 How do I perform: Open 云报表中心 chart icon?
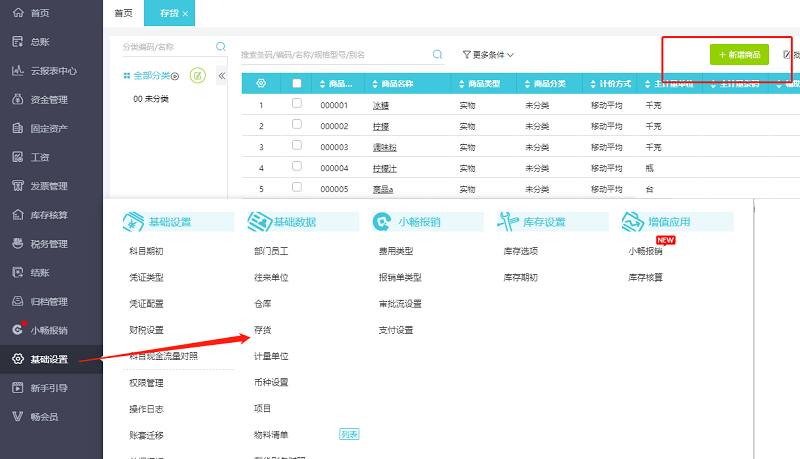[x=18, y=70]
